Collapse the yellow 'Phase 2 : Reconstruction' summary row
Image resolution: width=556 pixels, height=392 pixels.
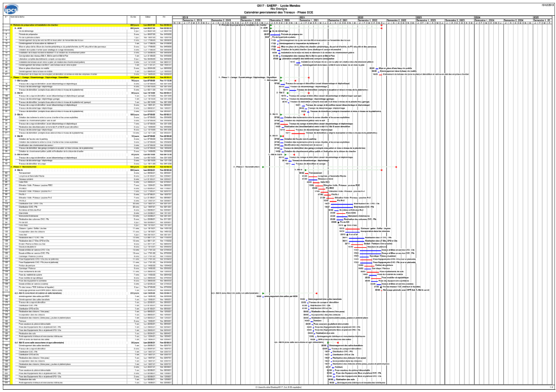(23, 167)
